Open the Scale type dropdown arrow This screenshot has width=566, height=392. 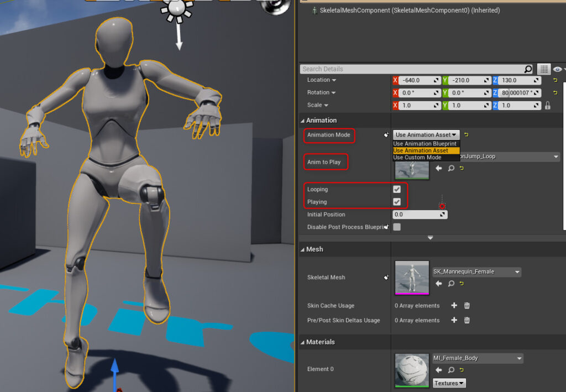point(326,106)
